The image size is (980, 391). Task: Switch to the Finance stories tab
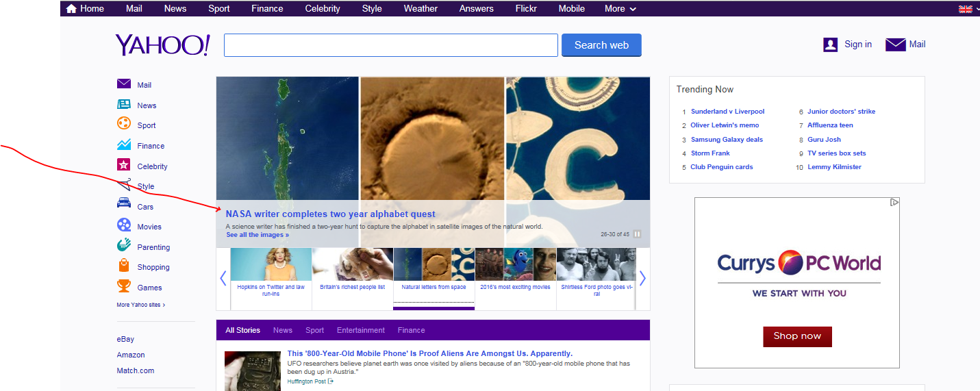412,330
